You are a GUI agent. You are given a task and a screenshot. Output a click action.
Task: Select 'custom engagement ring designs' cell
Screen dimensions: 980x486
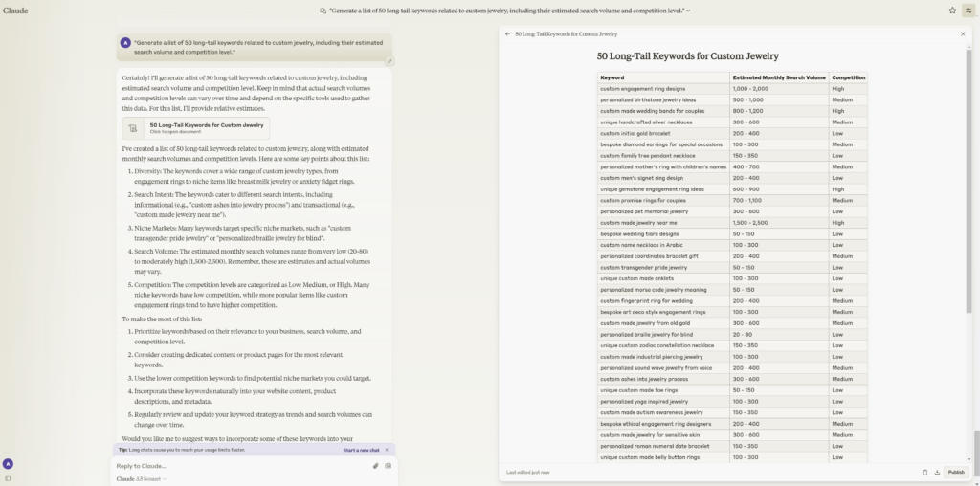(663, 89)
